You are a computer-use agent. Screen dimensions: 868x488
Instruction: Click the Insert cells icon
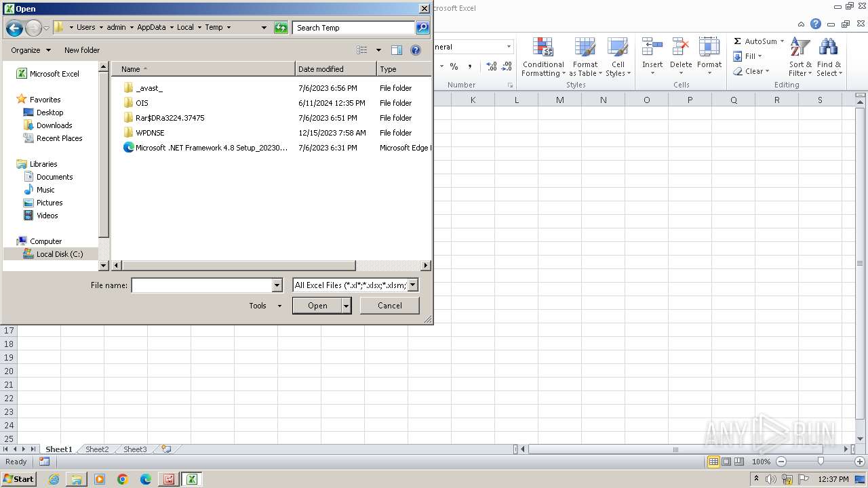pyautogui.click(x=652, y=47)
